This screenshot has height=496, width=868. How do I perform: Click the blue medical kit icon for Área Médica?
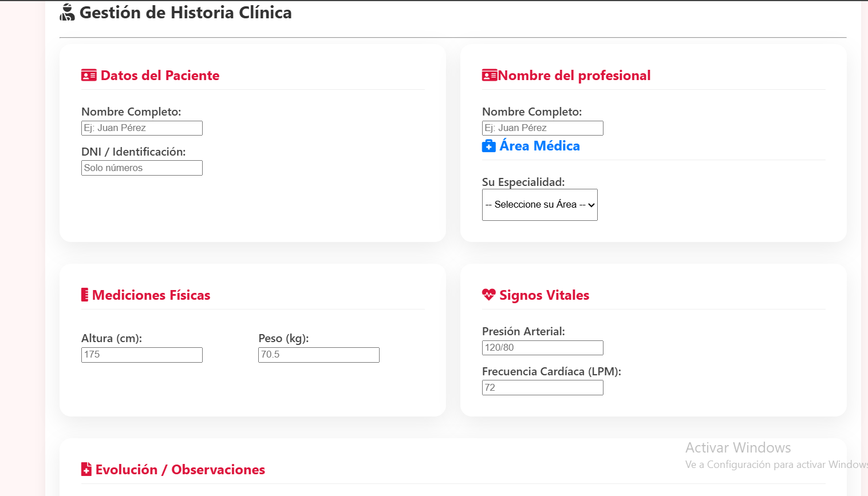pos(488,146)
